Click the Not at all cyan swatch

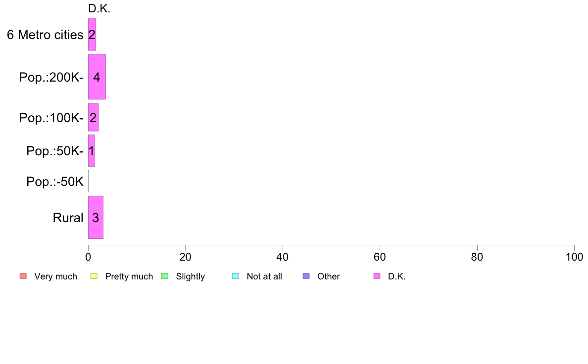tap(236, 276)
